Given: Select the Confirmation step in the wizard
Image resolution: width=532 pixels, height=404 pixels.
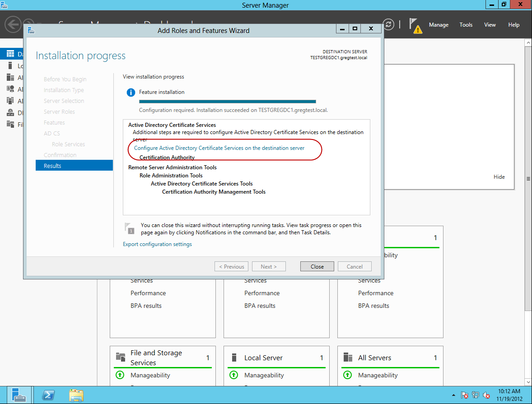Looking at the screenshot, I should coord(60,155).
